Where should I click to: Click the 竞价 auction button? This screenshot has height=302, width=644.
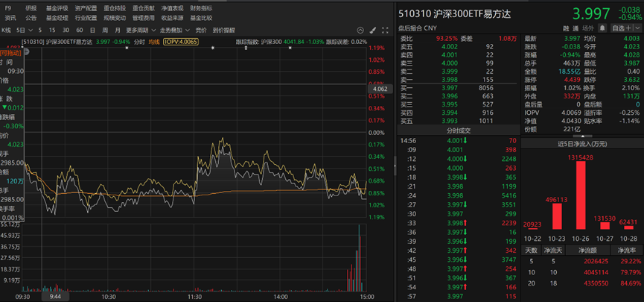[x=201, y=30]
